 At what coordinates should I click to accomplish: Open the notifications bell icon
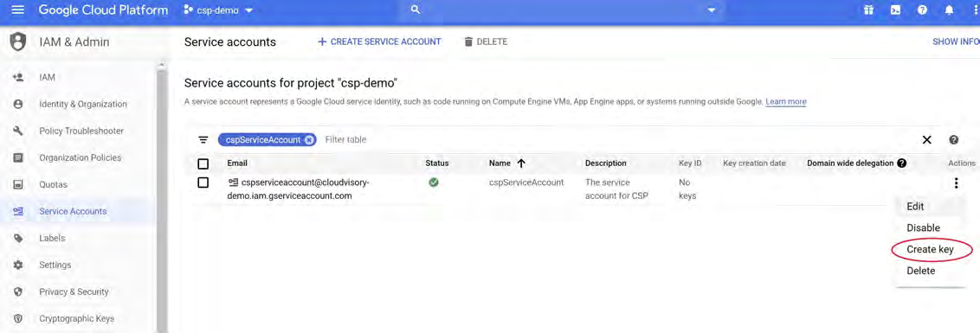click(949, 10)
